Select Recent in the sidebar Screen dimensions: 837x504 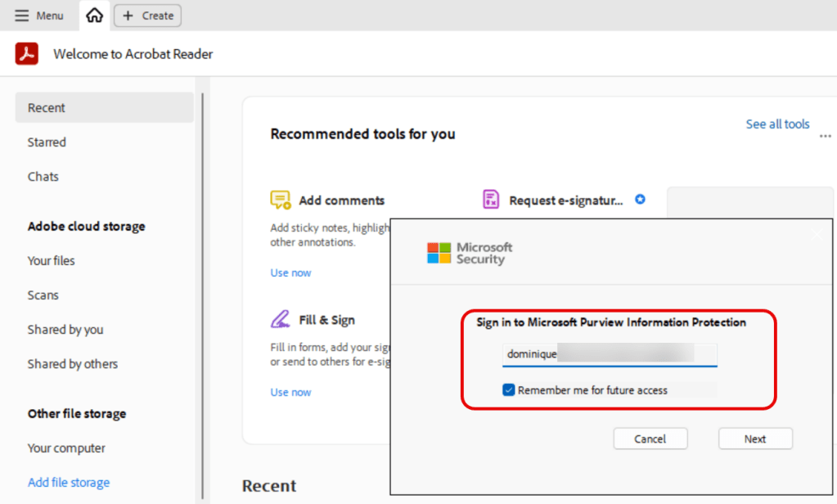(x=47, y=108)
